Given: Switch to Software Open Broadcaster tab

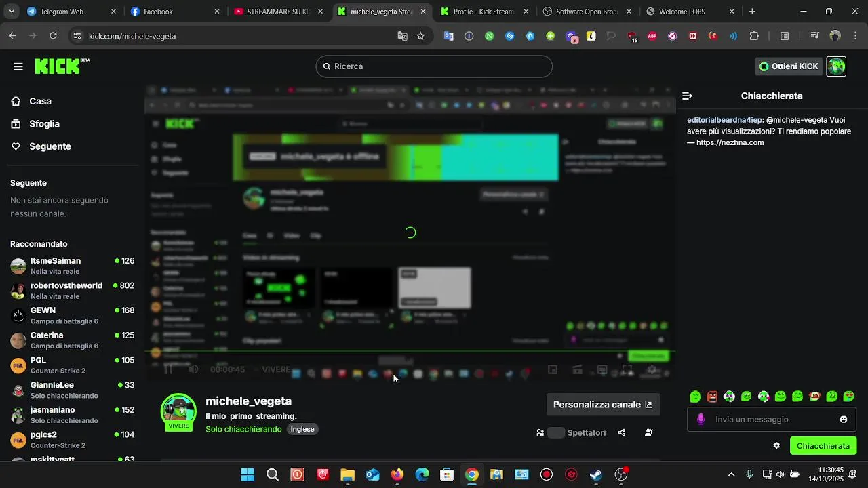Looking at the screenshot, I should pos(588,12).
